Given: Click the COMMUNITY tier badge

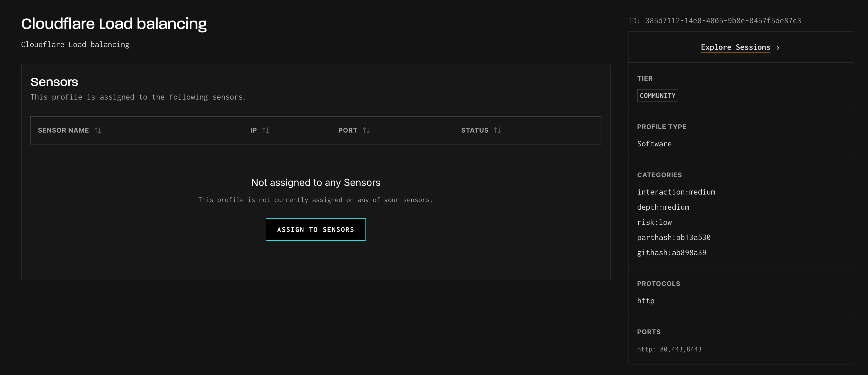Looking at the screenshot, I should (658, 96).
